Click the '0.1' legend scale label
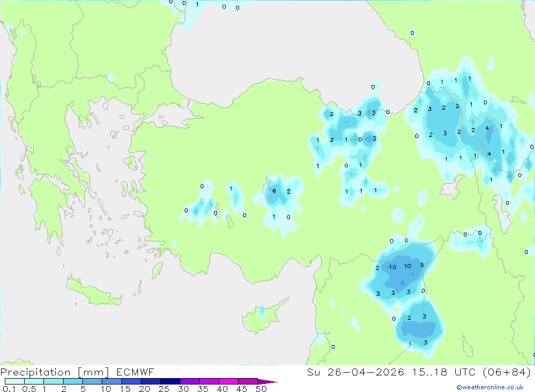The width and height of the screenshot is (535, 392). [x=9, y=389]
